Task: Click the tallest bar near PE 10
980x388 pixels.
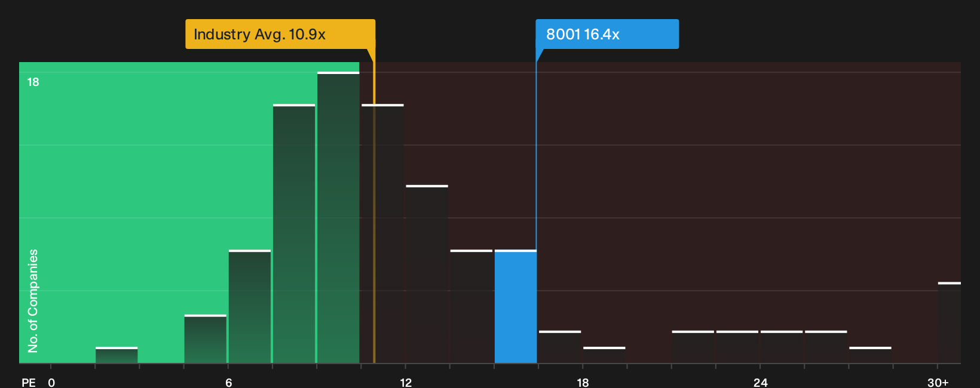Action: pyautogui.click(x=338, y=217)
